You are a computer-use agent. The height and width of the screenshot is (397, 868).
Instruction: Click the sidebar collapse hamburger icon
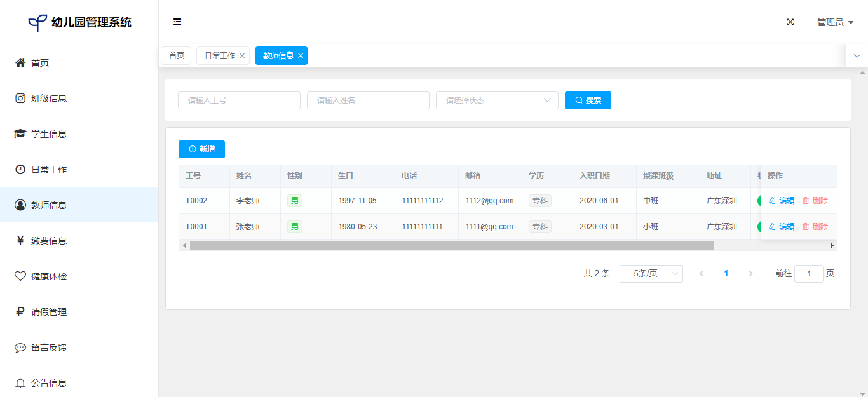click(177, 22)
